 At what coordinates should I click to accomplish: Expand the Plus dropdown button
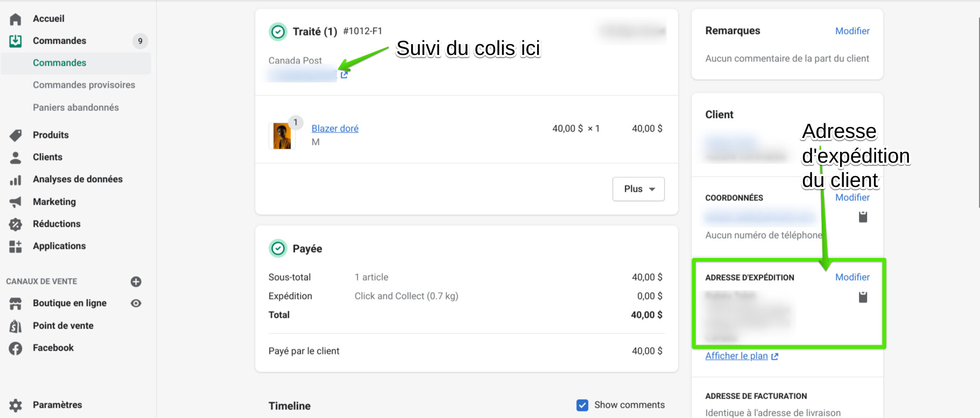(638, 189)
